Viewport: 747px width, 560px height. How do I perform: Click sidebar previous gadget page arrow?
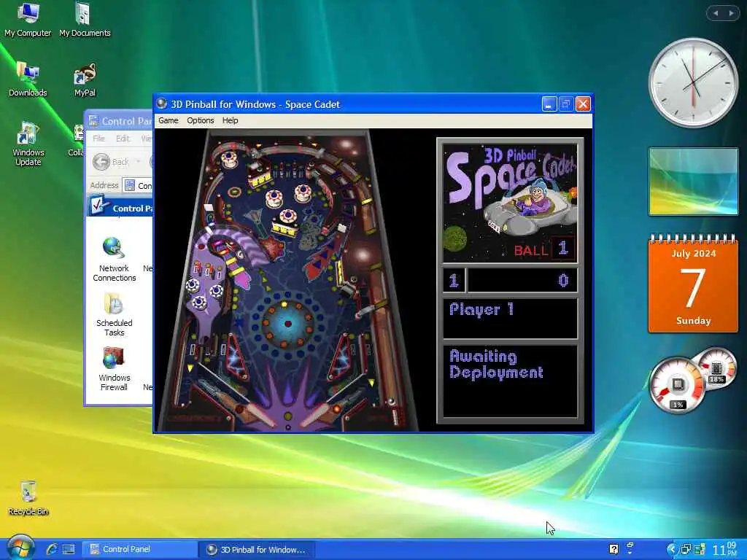pos(716,13)
